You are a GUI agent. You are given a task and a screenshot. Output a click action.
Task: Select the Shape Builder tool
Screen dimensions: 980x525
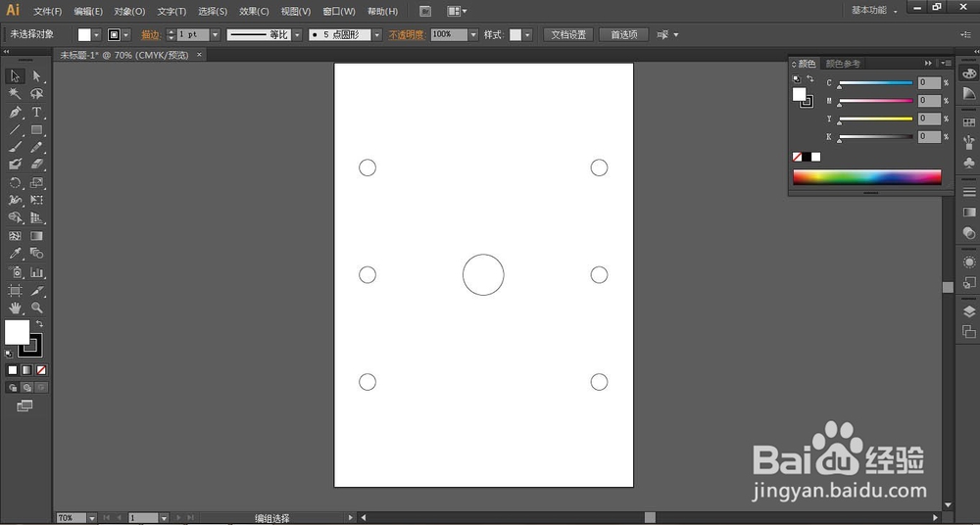click(x=15, y=218)
